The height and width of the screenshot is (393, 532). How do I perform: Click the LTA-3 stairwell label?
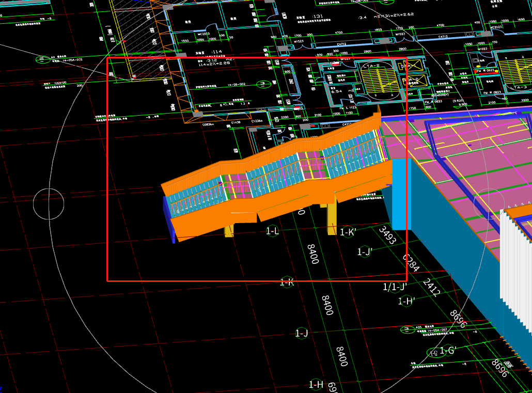[520, 87]
